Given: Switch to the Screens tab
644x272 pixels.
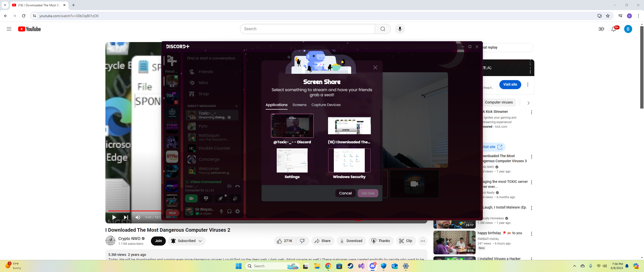Looking at the screenshot, I should pyautogui.click(x=299, y=105).
